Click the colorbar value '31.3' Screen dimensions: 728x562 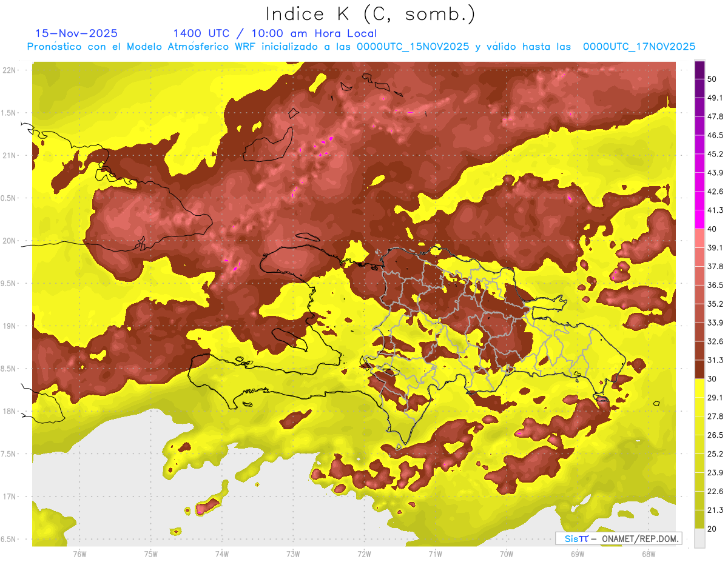715,360
